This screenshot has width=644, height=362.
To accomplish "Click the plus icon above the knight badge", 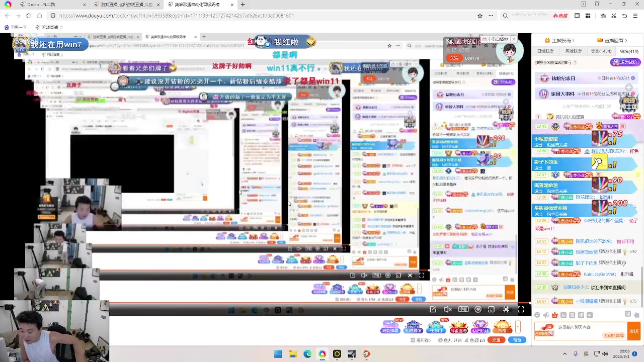I will 629,87.
